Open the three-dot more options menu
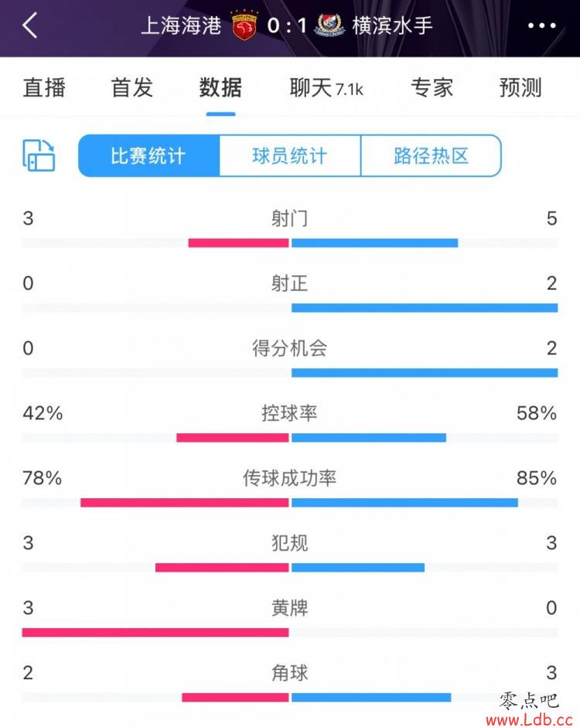 tap(541, 26)
